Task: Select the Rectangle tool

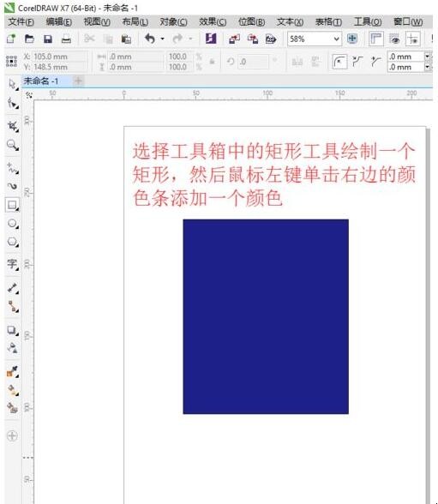Action: click(12, 205)
